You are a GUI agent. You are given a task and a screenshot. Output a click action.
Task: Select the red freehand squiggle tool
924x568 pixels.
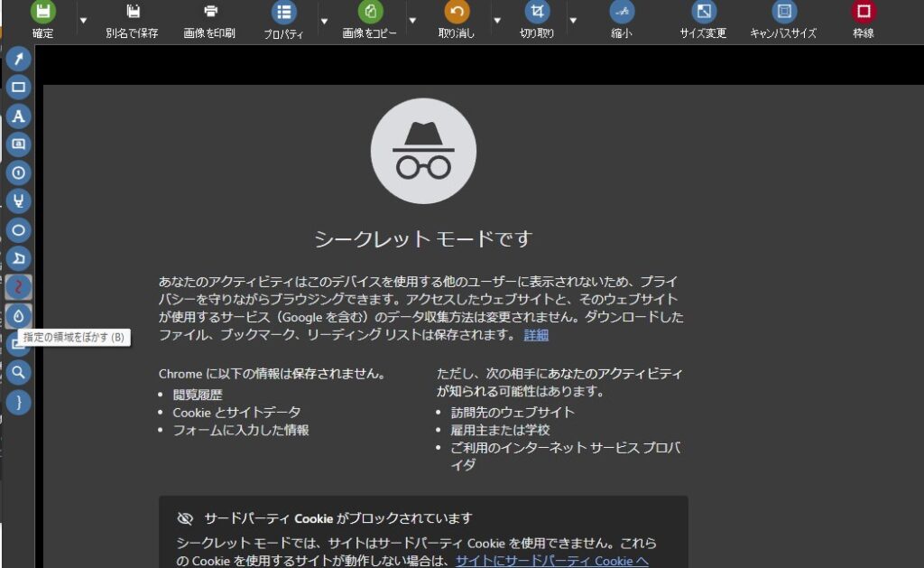click(x=18, y=287)
